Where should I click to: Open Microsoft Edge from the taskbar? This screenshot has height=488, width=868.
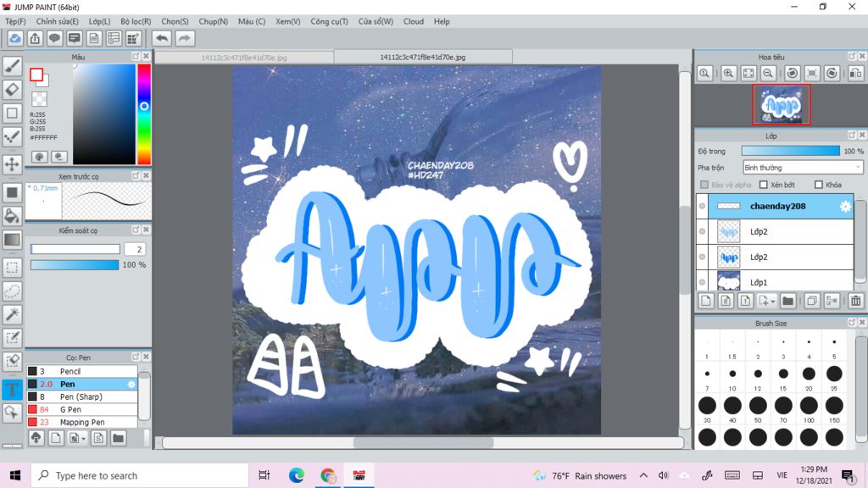[296, 475]
